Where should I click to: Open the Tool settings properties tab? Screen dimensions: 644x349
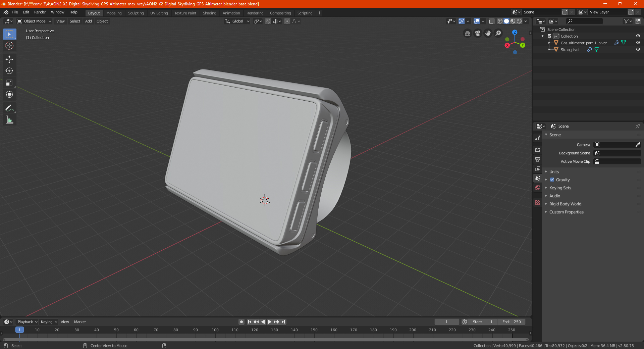pos(538,138)
